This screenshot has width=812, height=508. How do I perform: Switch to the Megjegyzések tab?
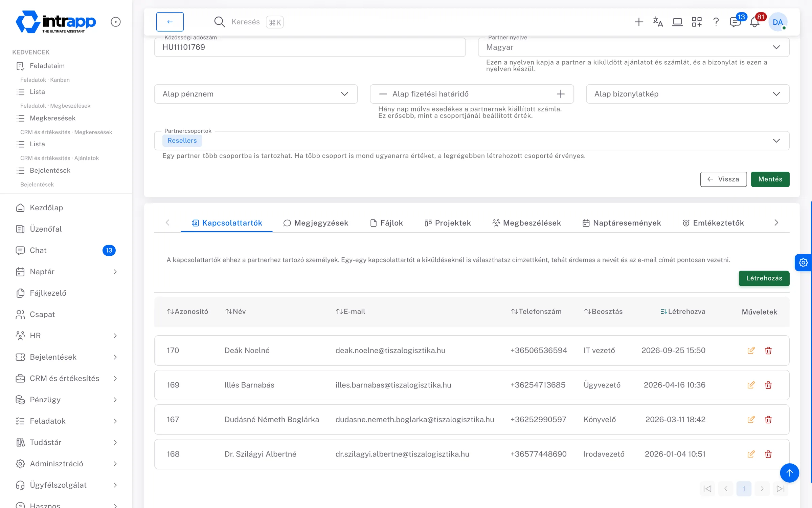click(x=316, y=223)
